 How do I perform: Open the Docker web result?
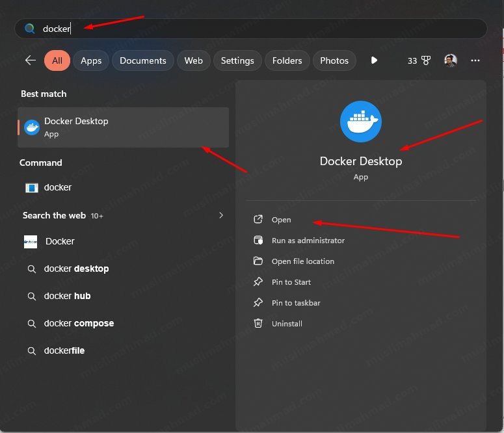[123, 241]
